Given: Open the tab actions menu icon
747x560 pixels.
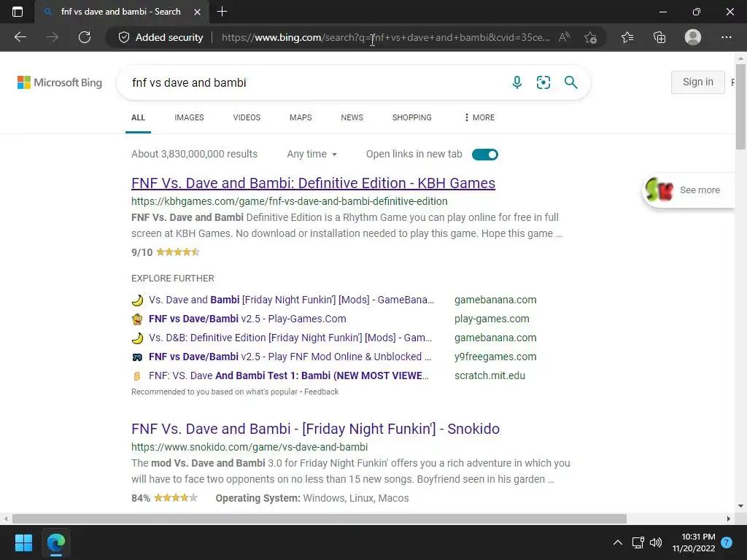Looking at the screenshot, I should [18, 12].
